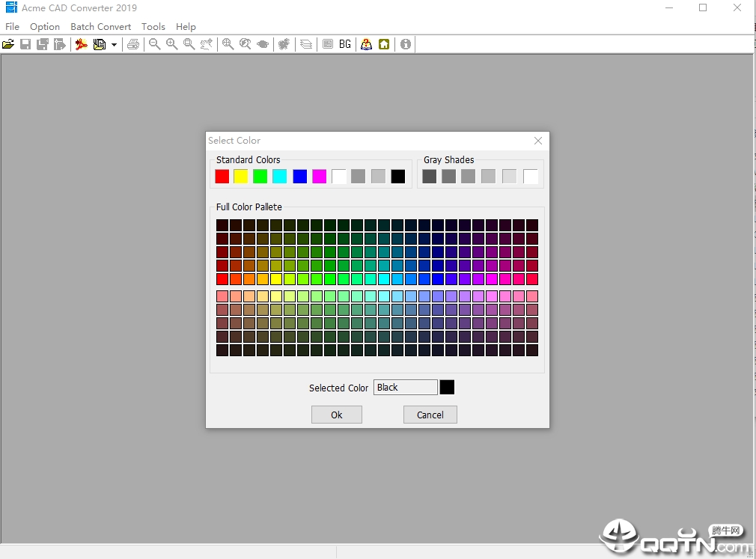Screen dimensions: 756x559
Task: Click the Zoom Window magnifier icon
Action: [x=189, y=44]
